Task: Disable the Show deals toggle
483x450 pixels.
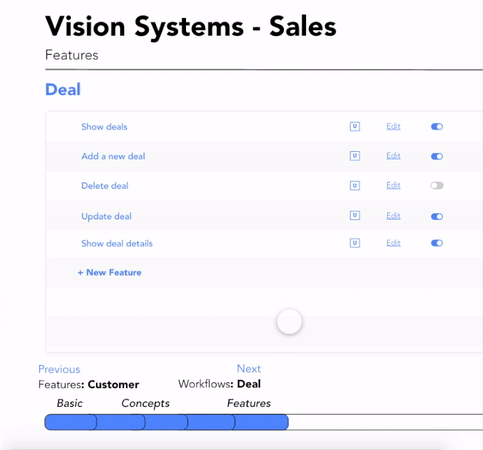Action: tap(437, 127)
